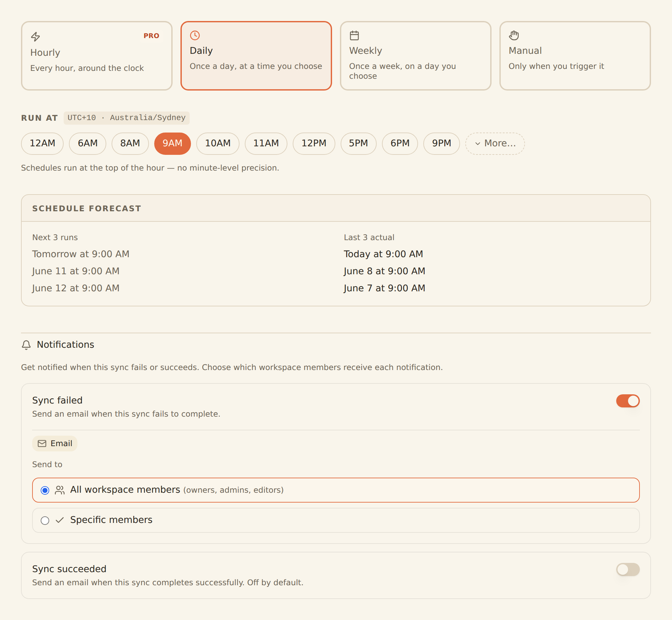Click the hand icon on Manual card
The height and width of the screenshot is (620, 672).
514,35
